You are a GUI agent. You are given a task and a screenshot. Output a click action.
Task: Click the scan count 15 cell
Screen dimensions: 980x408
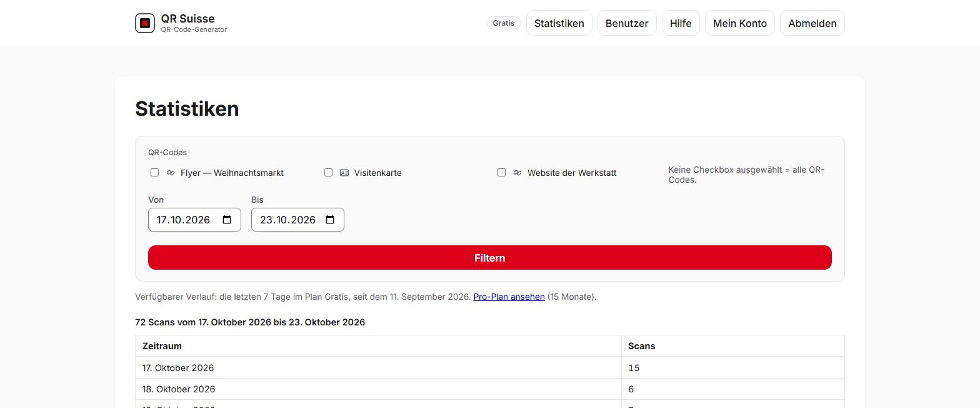tap(732, 368)
